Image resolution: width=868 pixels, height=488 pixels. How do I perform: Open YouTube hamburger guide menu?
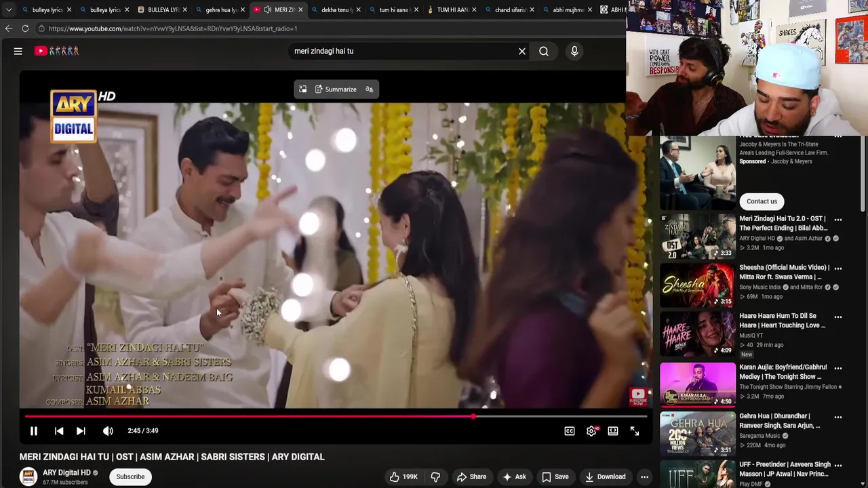tap(18, 51)
